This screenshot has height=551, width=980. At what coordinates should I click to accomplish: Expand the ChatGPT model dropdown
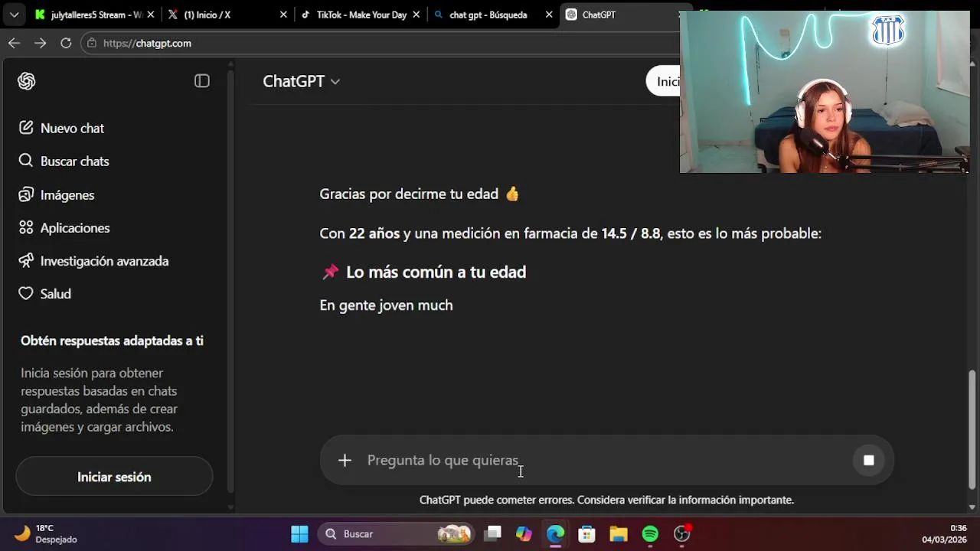coord(301,81)
